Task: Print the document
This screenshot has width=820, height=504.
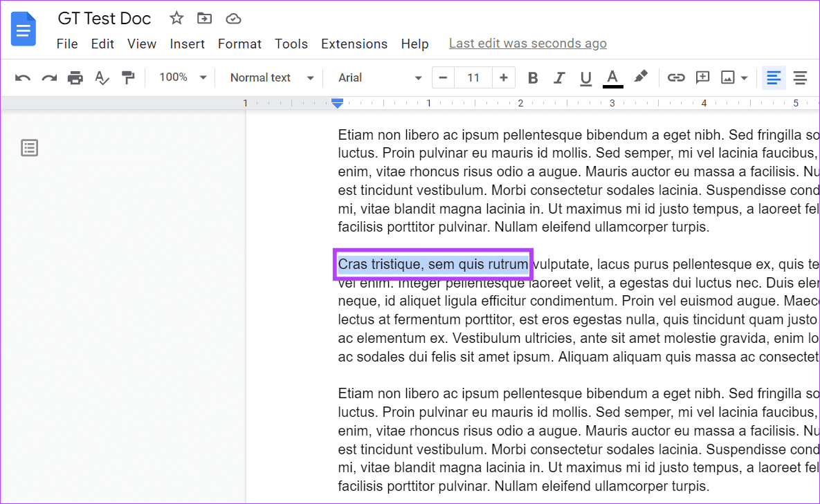Action: point(75,78)
